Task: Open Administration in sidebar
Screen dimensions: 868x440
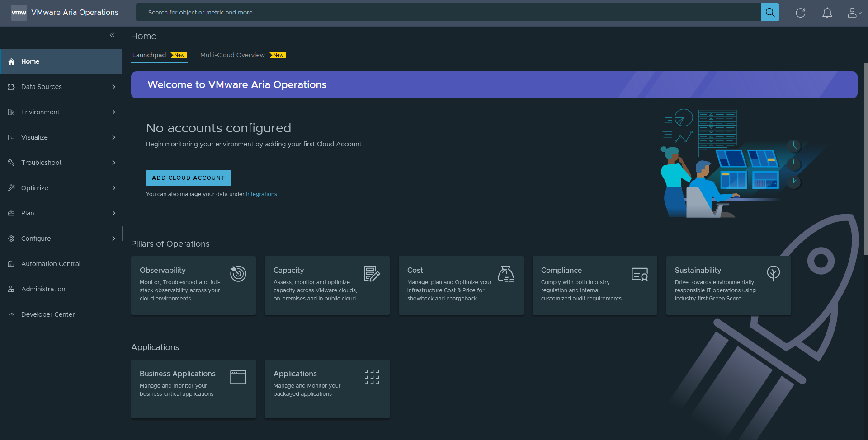Action: click(61, 289)
